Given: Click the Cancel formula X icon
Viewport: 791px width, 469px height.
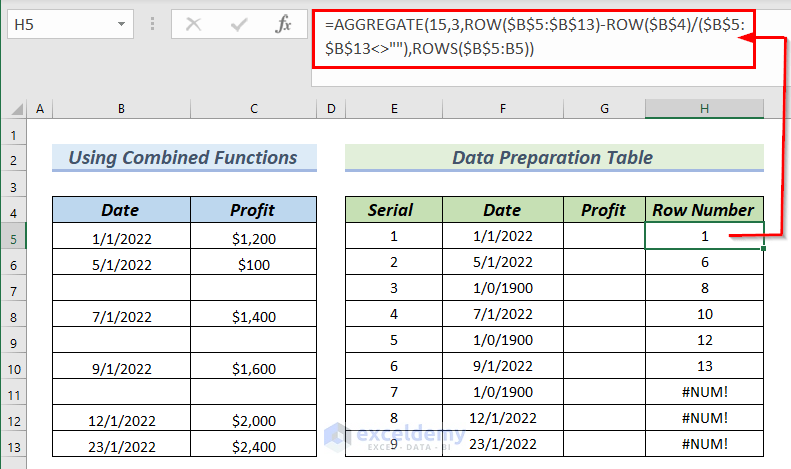Looking at the screenshot, I should 193,24.
